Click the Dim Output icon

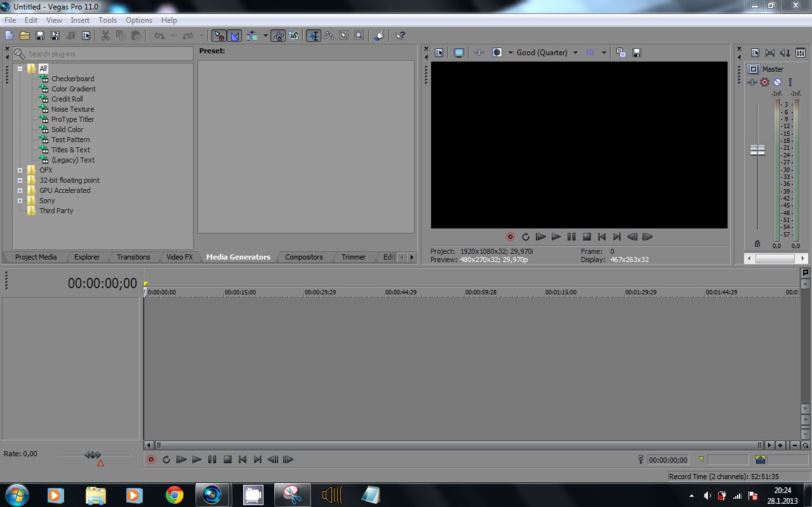coord(785,53)
